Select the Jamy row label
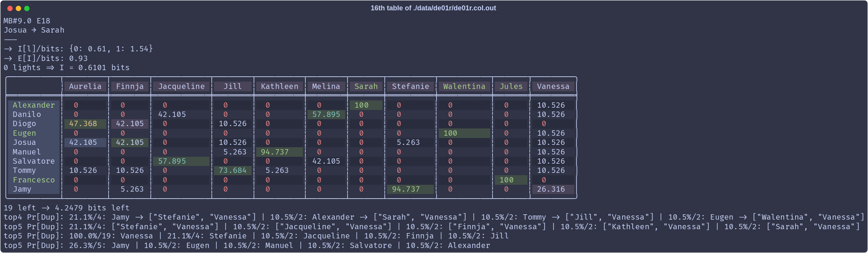 [34, 189]
